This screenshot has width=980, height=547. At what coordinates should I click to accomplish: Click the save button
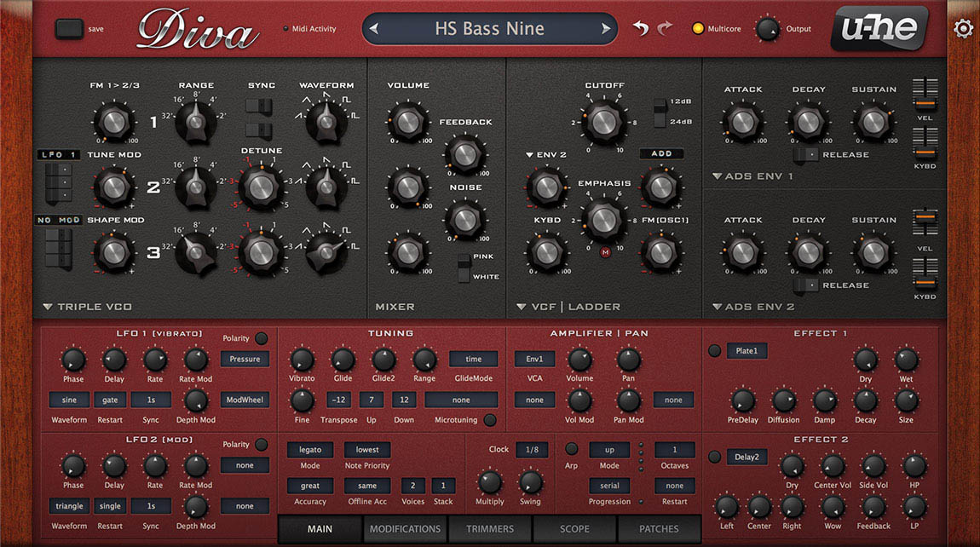(x=69, y=28)
